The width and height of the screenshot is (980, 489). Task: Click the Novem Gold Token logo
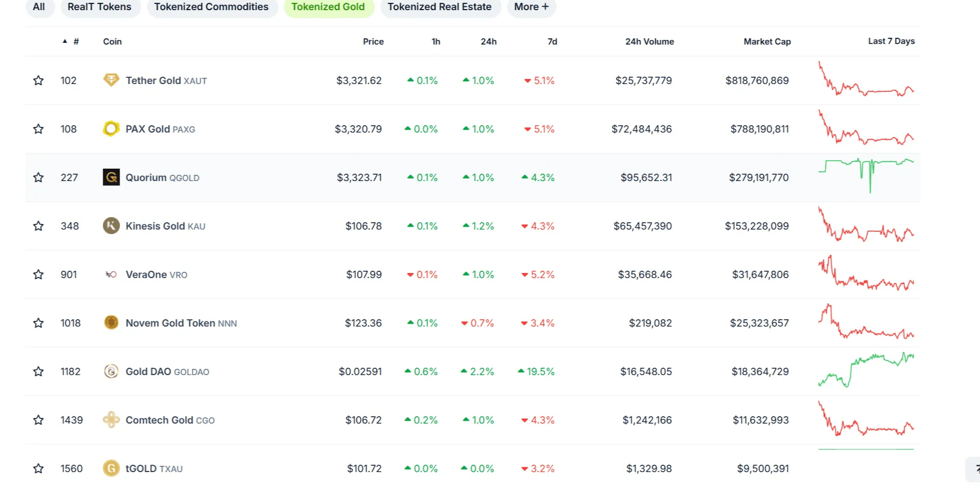tap(111, 323)
